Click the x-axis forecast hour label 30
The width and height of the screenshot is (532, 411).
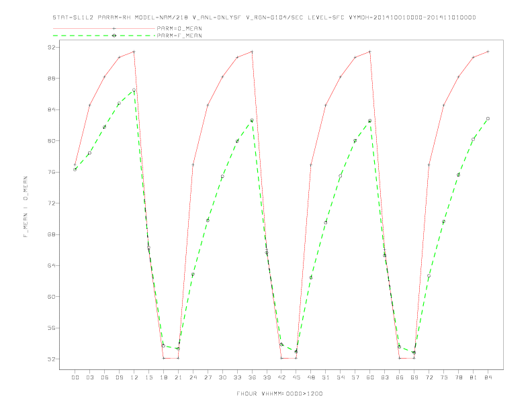(222, 377)
